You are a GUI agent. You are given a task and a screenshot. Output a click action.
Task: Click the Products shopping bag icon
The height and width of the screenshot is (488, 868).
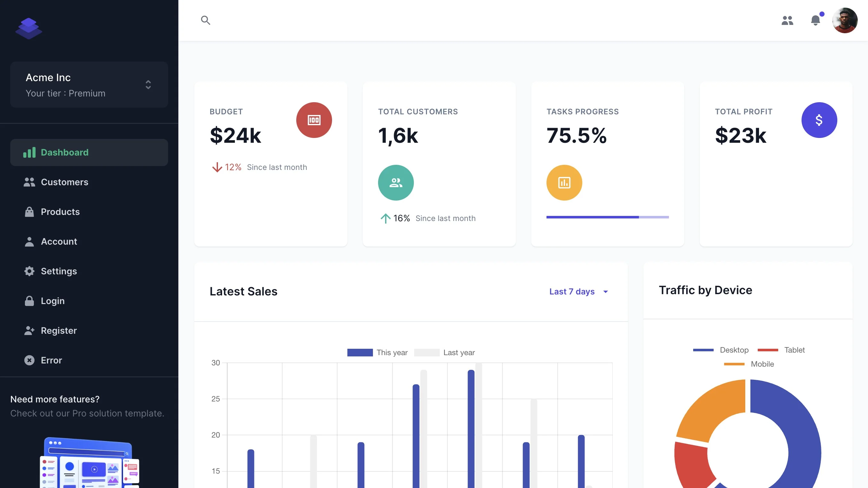[x=29, y=211]
